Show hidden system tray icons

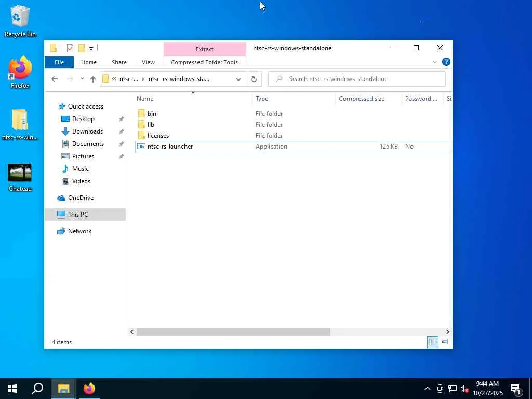click(428, 389)
